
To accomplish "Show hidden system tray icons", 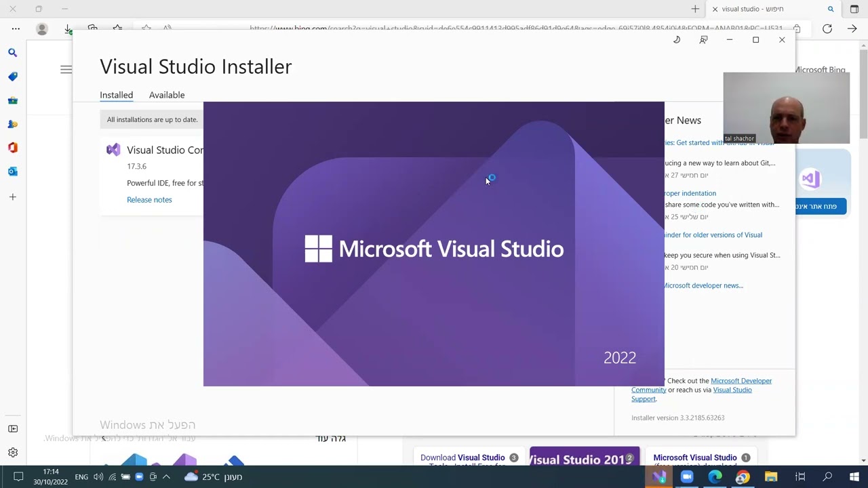I will [x=166, y=476].
